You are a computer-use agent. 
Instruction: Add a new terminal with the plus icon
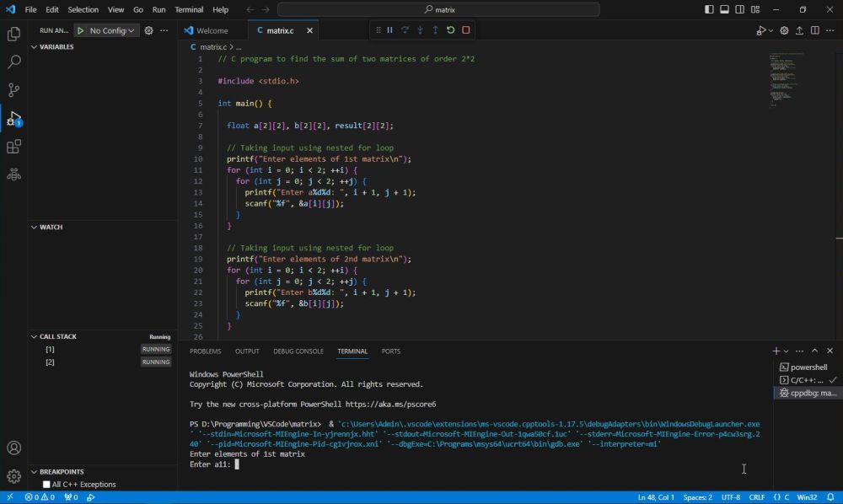click(776, 351)
